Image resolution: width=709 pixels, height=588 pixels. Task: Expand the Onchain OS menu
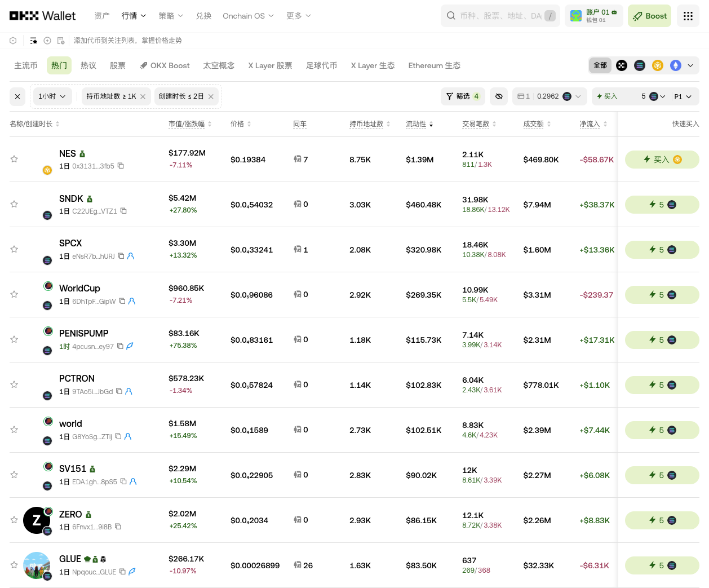[x=248, y=16]
